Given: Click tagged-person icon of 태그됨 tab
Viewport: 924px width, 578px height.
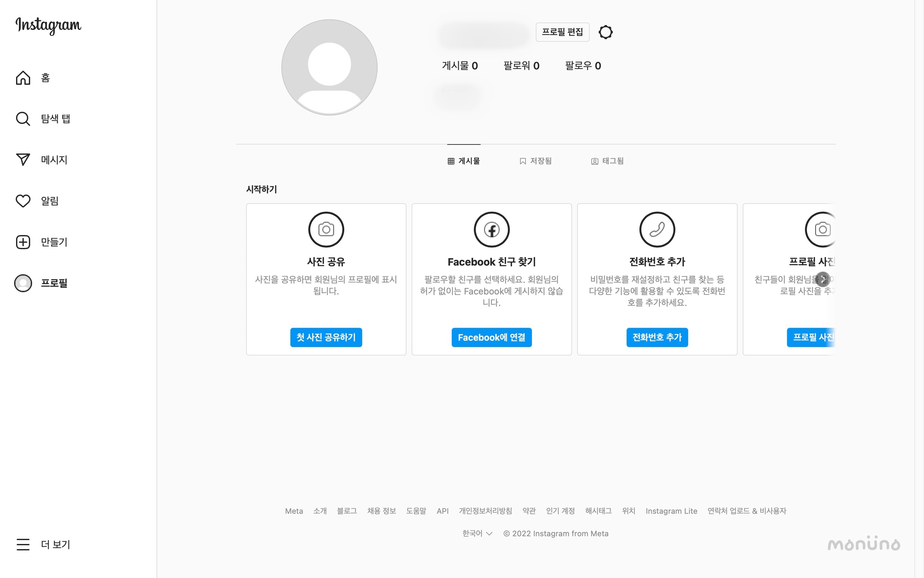Looking at the screenshot, I should [x=595, y=161].
